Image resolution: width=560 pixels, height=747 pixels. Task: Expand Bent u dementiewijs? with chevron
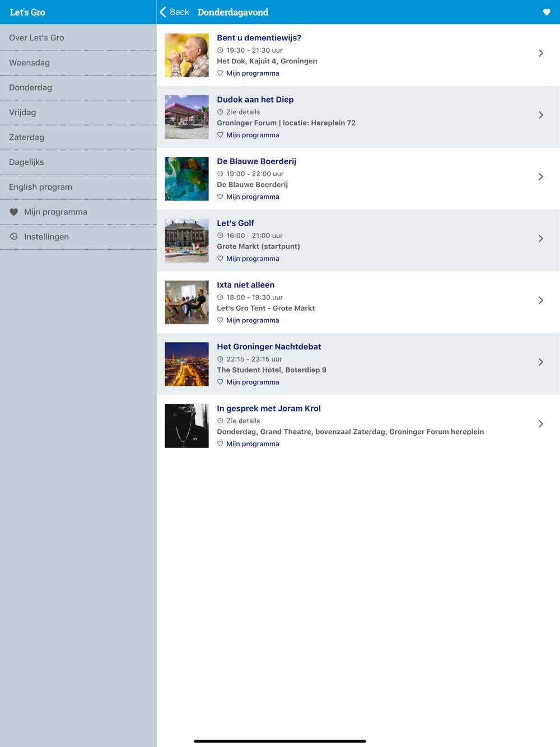[x=541, y=53]
